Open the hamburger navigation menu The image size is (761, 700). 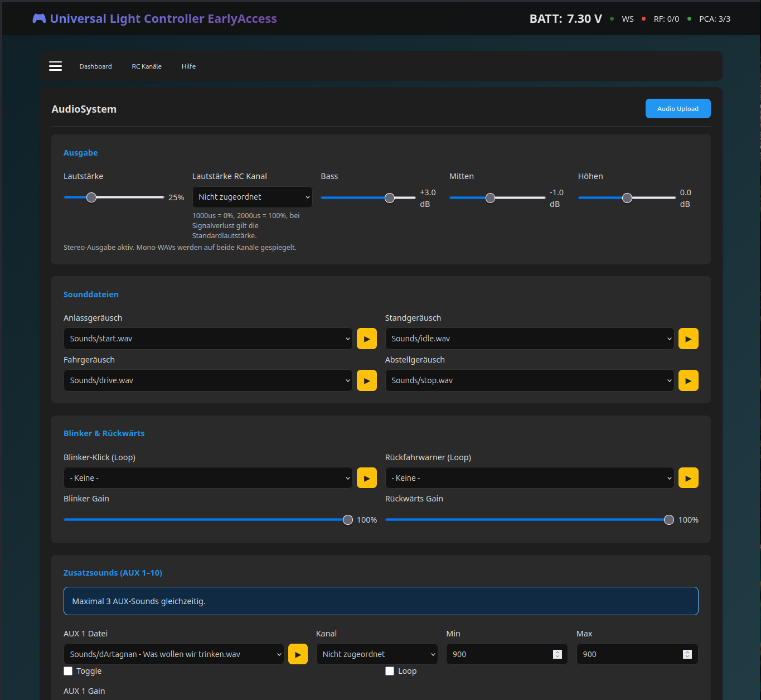point(55,66)
